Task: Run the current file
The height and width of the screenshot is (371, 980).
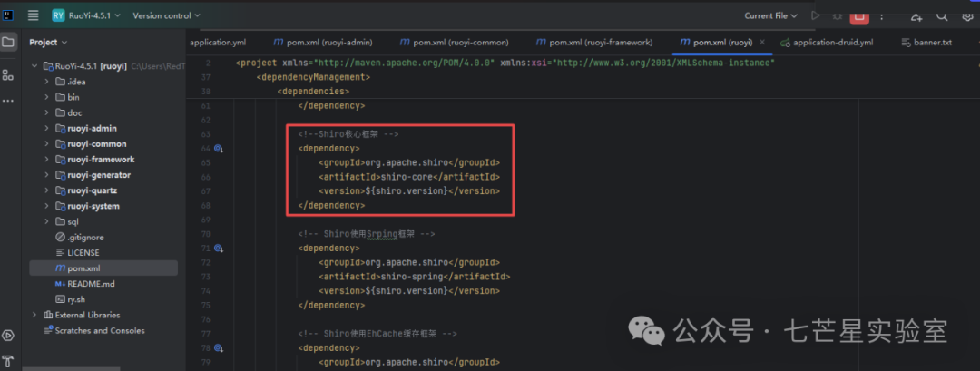Action: coord(815,15)
